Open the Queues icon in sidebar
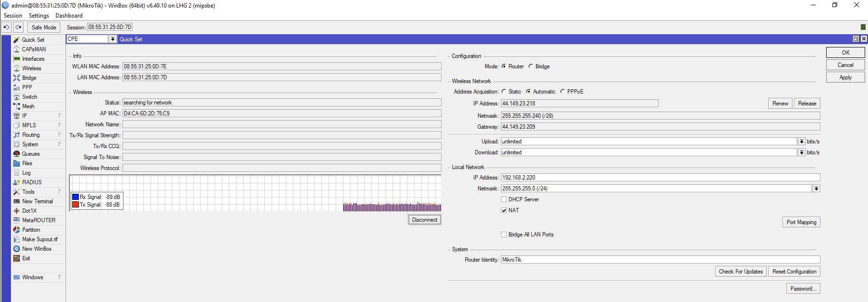This screenshot has width=868, height=302. [x=17, y=154]
